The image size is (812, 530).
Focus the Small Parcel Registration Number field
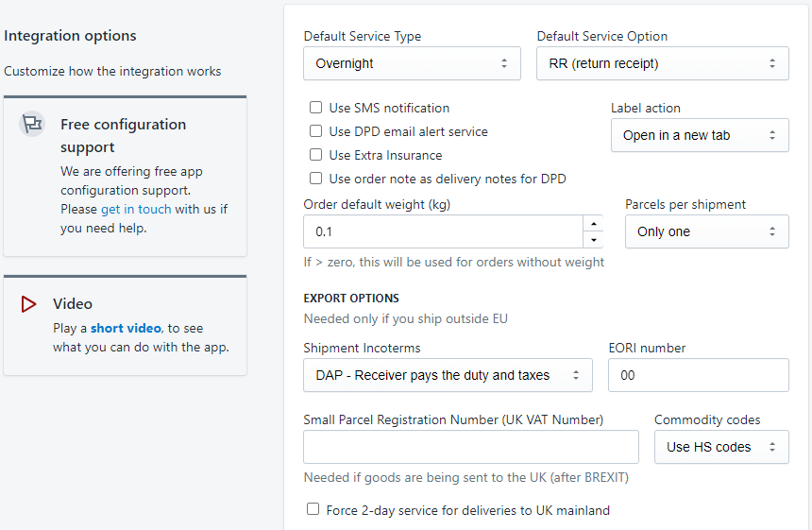click(471, 447)
